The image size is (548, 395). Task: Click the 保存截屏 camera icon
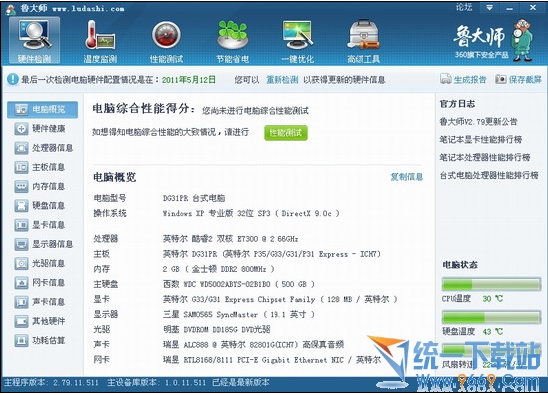tap(500, 79)
